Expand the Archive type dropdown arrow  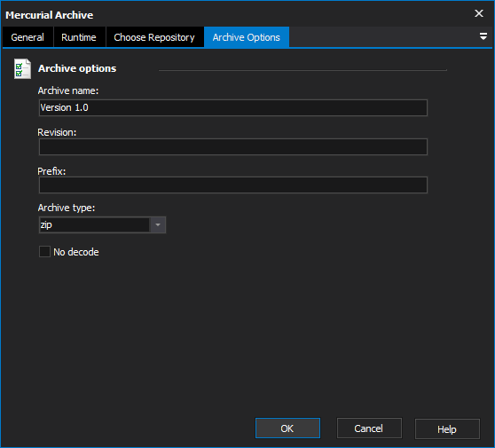point(158,224)
